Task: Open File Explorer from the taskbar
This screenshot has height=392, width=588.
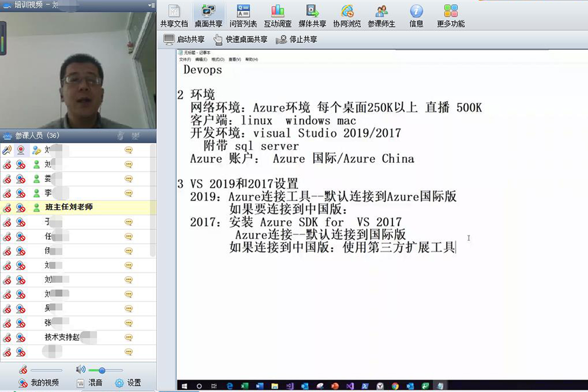Action: (274, 386)
